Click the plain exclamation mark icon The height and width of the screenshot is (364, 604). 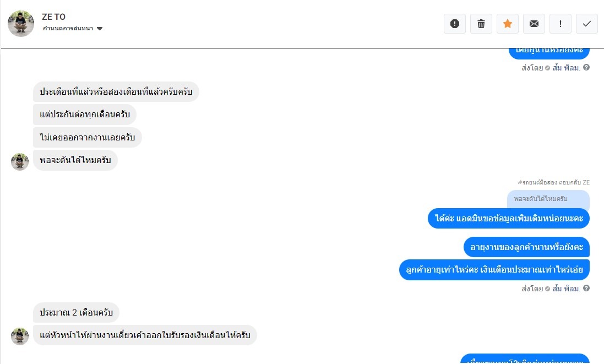click(x=561, y=24)
